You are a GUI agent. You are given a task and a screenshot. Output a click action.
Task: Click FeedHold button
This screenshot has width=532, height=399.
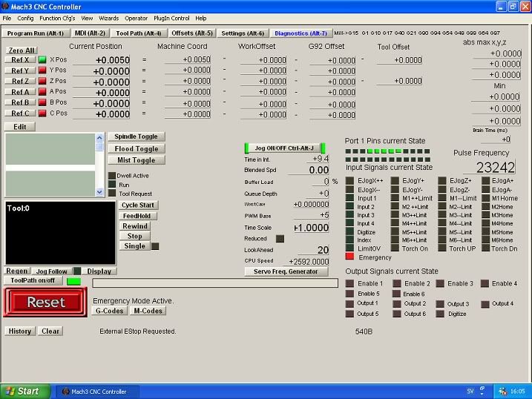(x=137, y=216)
